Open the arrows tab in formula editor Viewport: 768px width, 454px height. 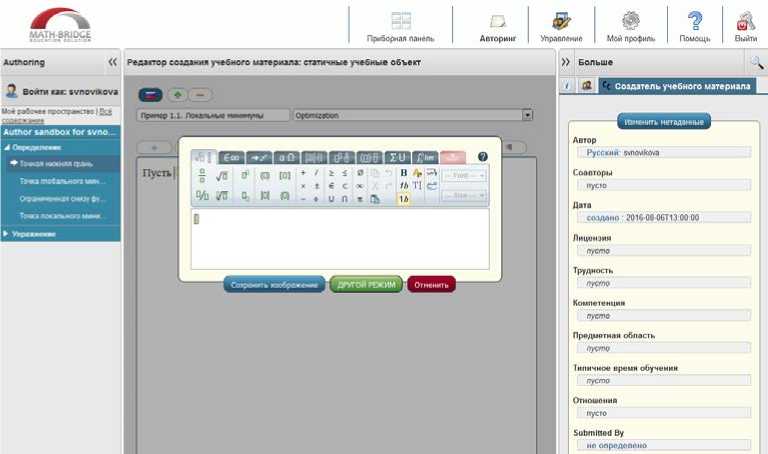click(x=259, y=158)
